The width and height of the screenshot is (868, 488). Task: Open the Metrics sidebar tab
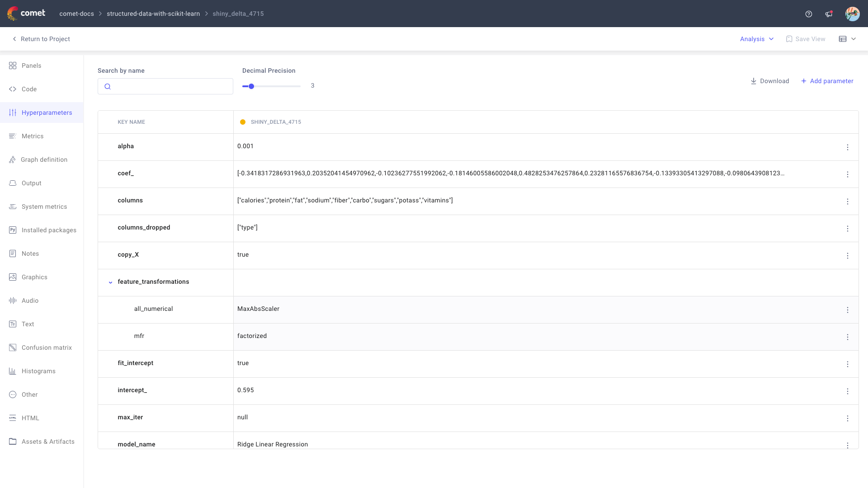click(x=33, y=136)
